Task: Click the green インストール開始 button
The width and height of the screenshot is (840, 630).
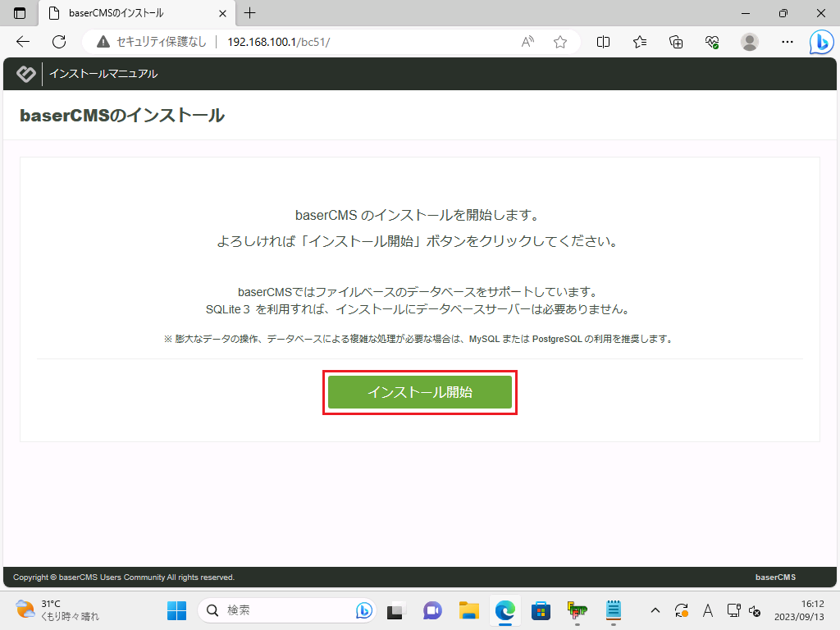Action: click(x=419, y=392)
